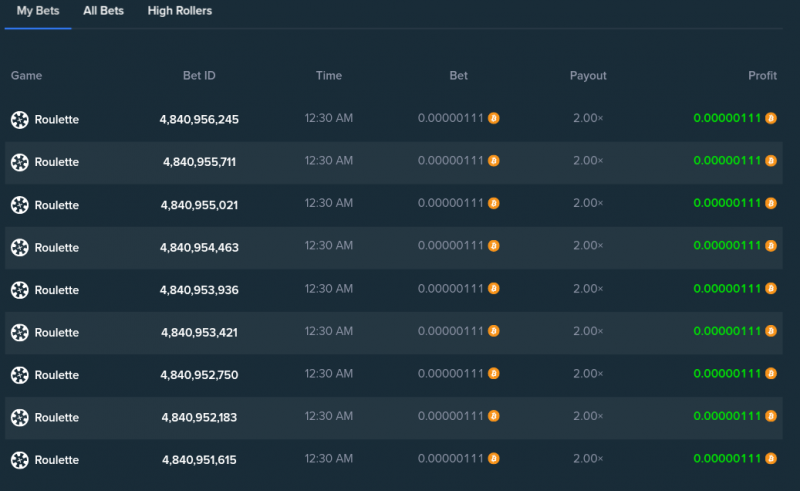Click Roulette game name in row 4,840,953,936
Image resolution: width=800 pixels, height=491 pixels.
(x=57, y=290)
